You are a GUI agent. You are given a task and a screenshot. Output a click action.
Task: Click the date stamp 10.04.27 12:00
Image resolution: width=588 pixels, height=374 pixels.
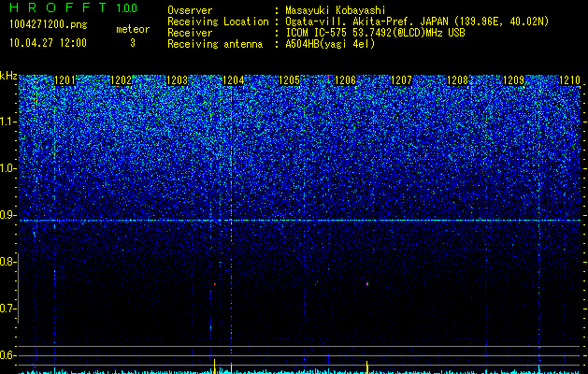tap(48, 43)
